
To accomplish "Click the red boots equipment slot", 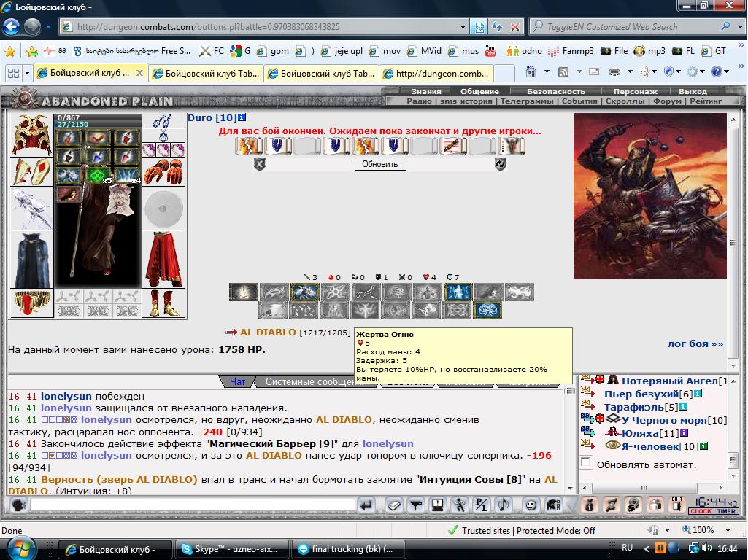I will click(x=163, y=303).
